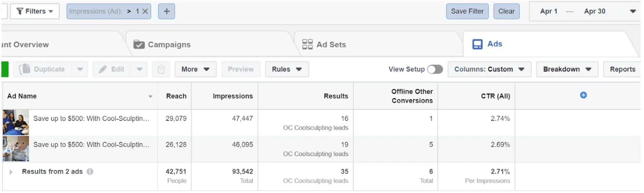Open thumbnail of ad with 29,079 reach

point(16,122)
